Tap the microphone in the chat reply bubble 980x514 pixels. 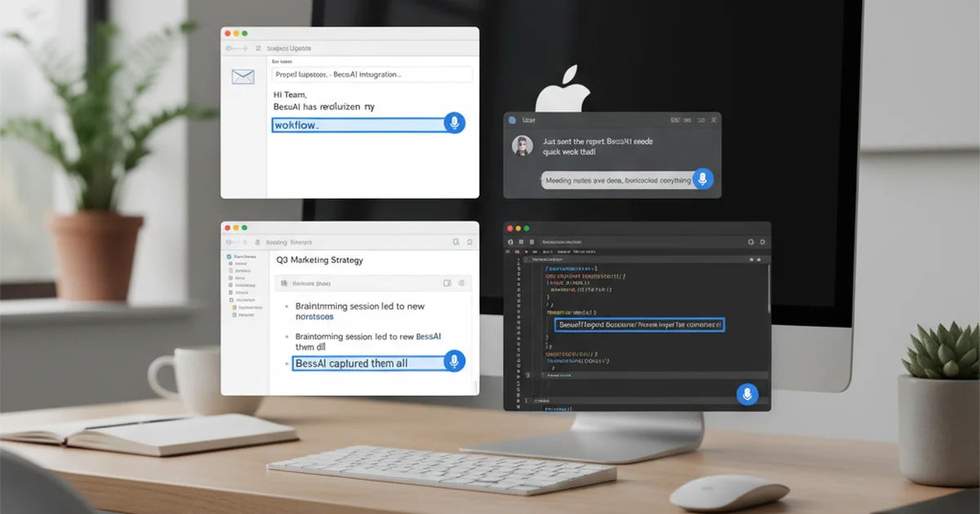(703, 179)
